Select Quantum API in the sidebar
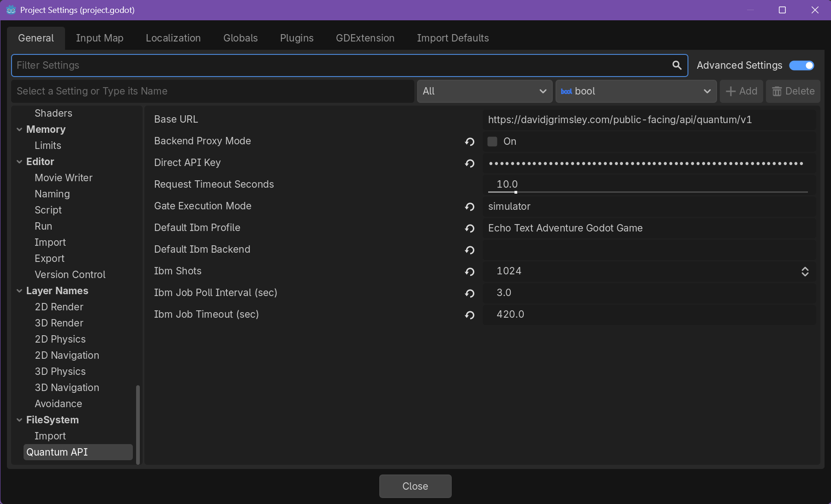Image resolution: width=831 pixels, height=504 pixels. [x=78, y=452]
